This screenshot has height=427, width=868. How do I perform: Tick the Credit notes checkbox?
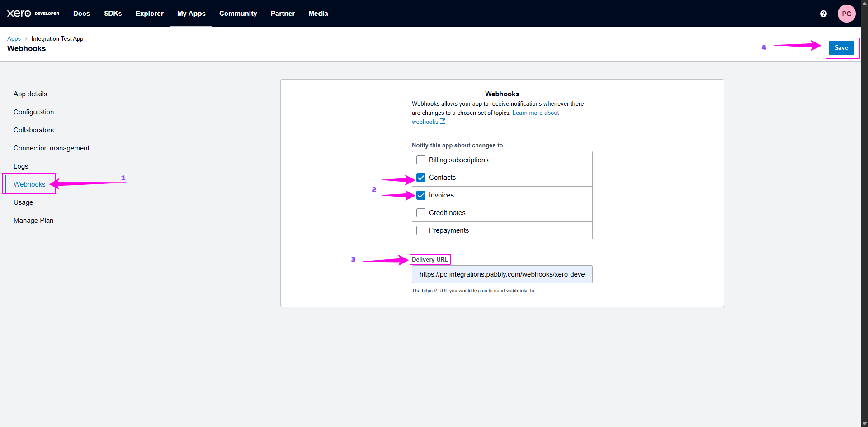(x=421, y=213)
